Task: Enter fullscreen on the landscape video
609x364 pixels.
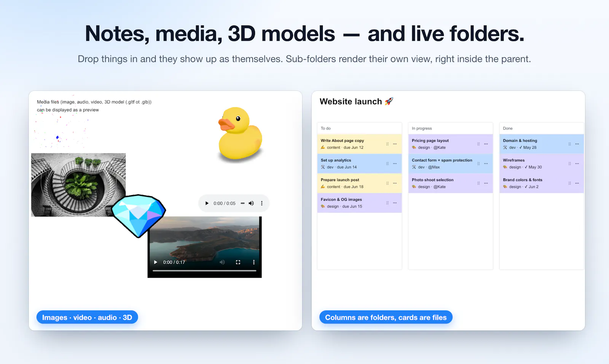Action: pos(238,262)
